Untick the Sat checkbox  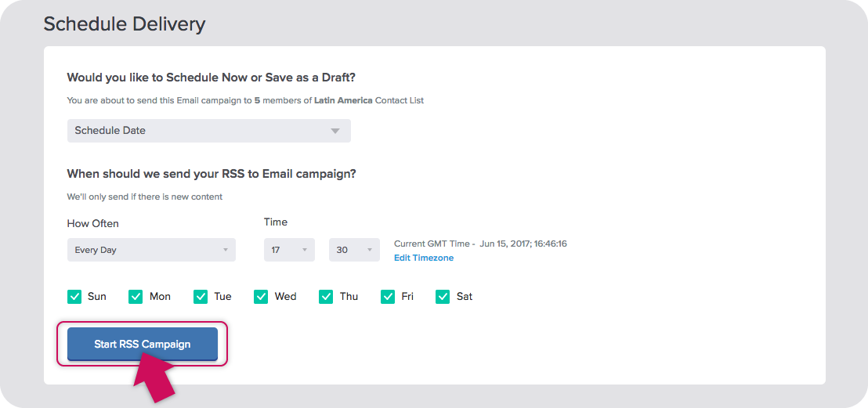(x=443, y=297)
